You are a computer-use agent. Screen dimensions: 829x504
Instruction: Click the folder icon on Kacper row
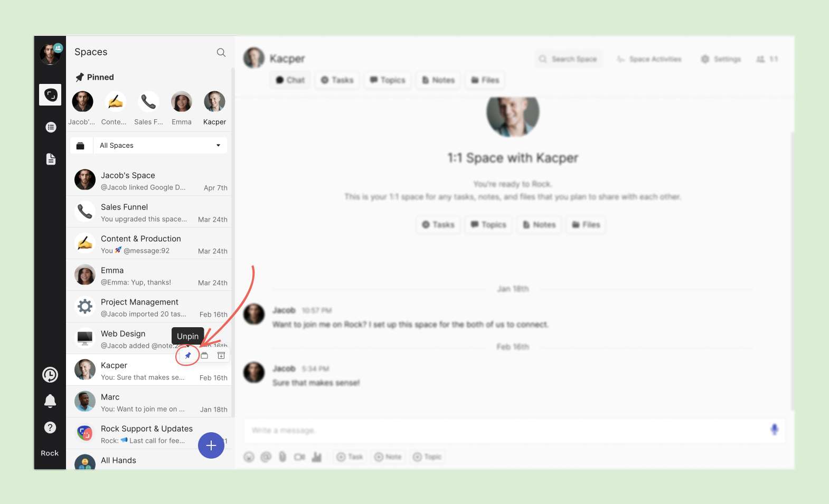pos(204,355)
